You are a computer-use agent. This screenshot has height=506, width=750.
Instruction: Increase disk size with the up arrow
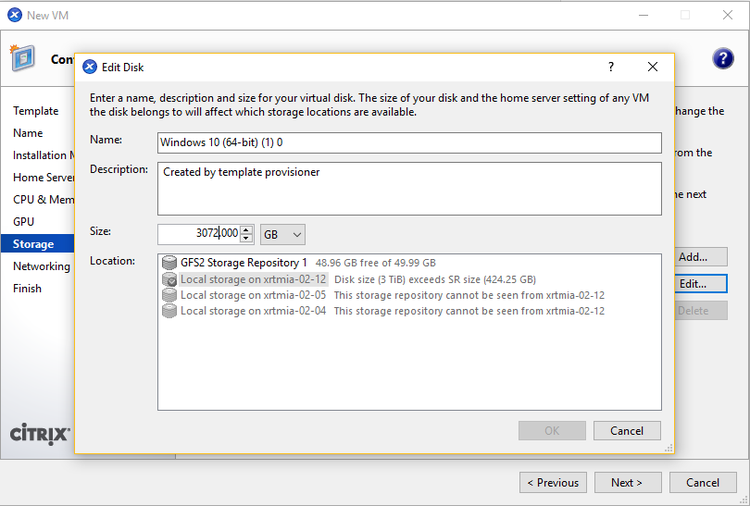(246, 230)
